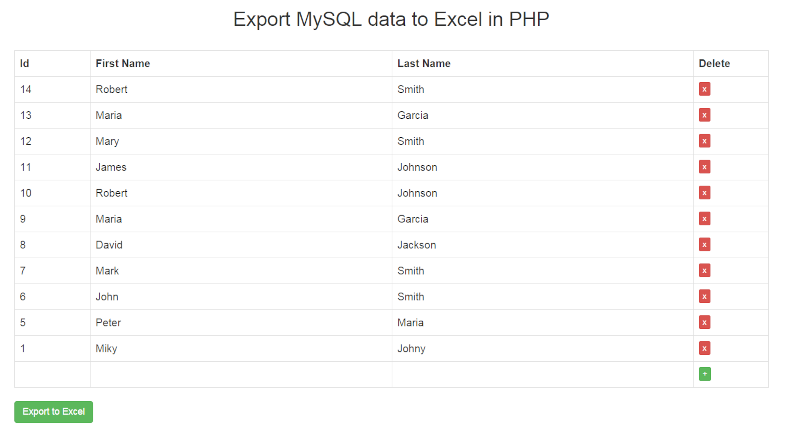Delete the James Johnson row
The width and height of the screenshot is (800, 448).
[705, 167]
